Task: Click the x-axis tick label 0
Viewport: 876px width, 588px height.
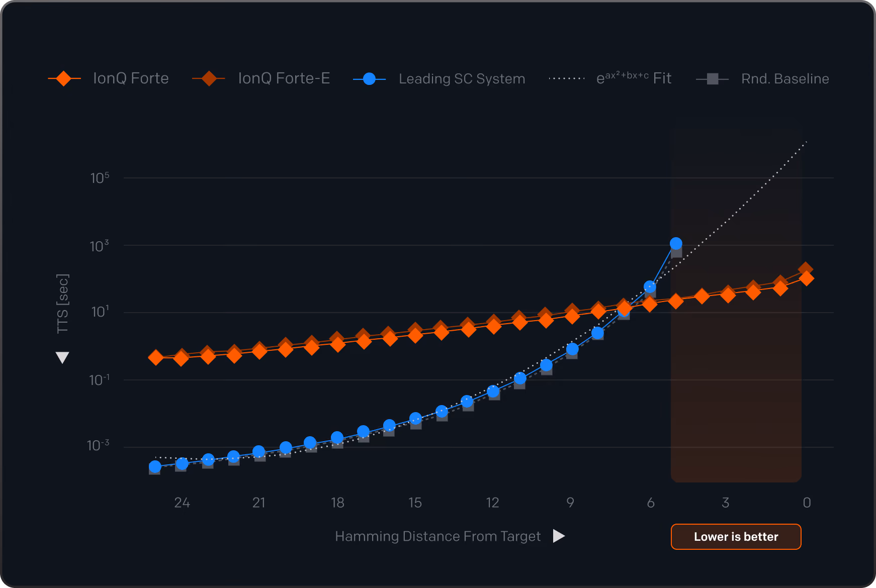Action: coord(807,503)
